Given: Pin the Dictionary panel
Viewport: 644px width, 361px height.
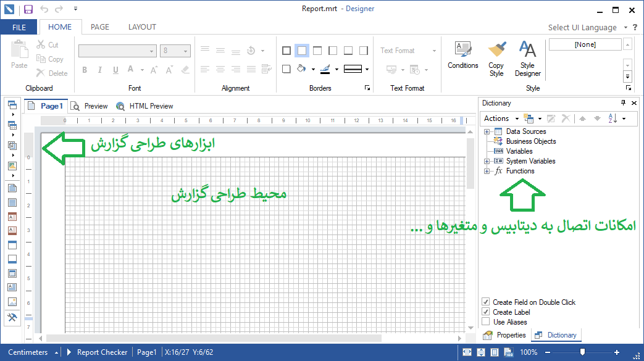Looking at the screenshot, I should 623,102.
